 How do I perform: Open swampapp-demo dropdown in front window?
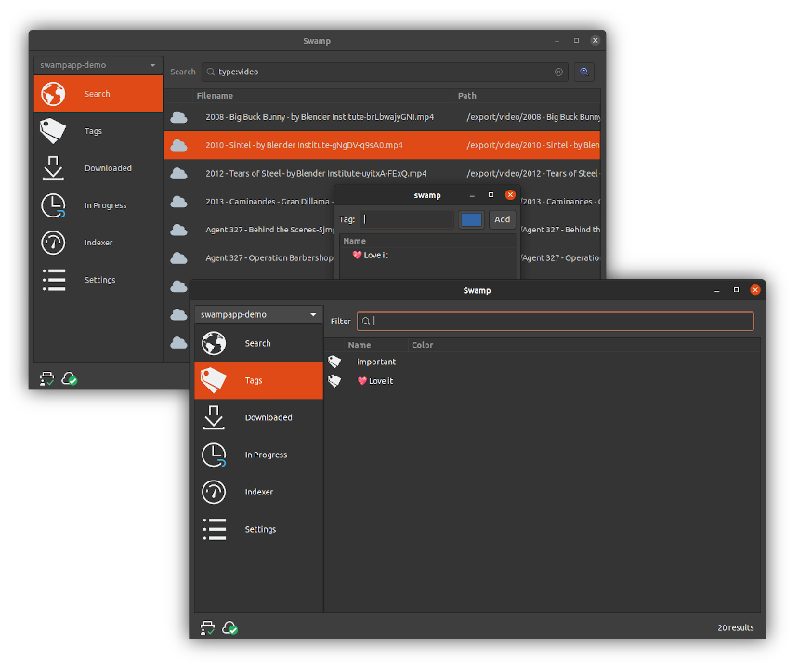click(x=259, y=314)
